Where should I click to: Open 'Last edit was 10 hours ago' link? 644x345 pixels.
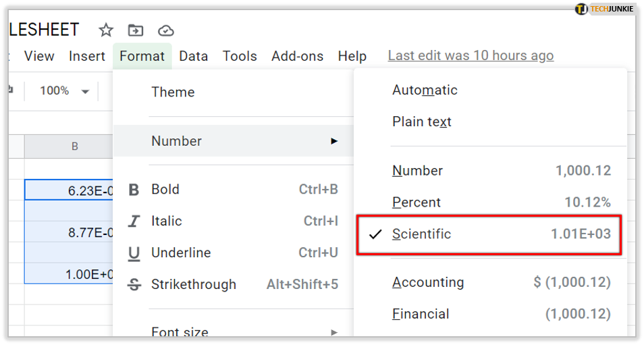(x=471, y=56)
